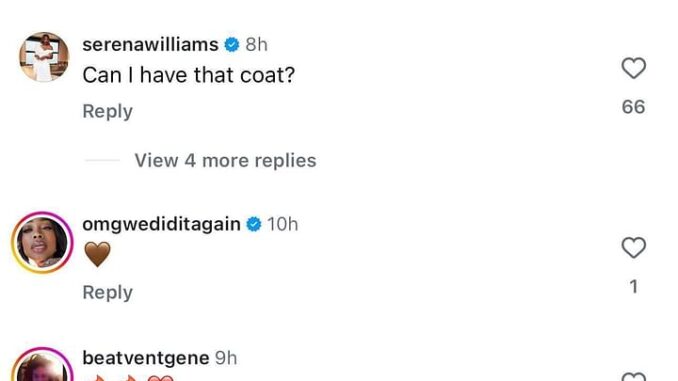Click the verified badge next to serenawilliams
This screenshot has width=678, height=381.
point(232,45)
